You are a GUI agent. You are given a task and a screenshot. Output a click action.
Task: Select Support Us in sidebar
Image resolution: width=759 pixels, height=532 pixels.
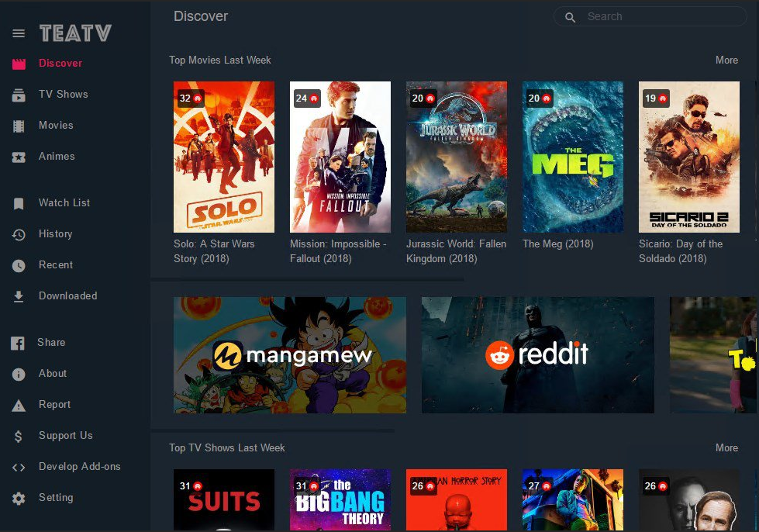(x=65, y=435)
